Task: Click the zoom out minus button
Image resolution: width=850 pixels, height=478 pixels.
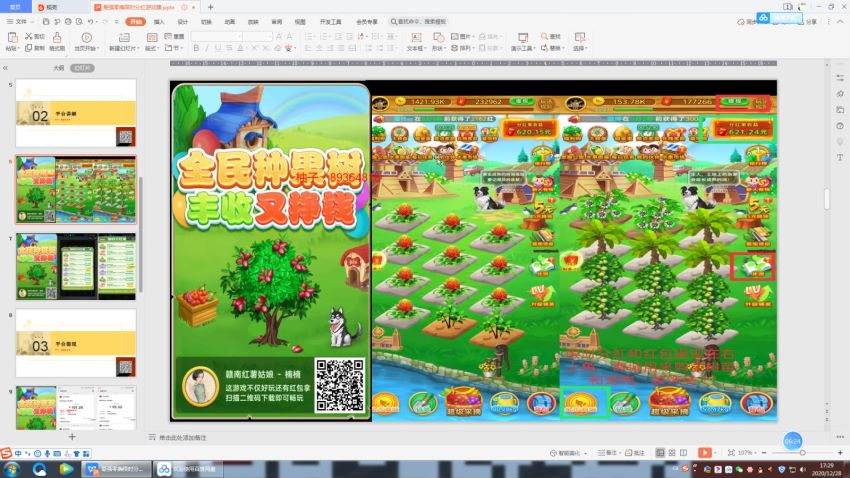Action: 764,453
